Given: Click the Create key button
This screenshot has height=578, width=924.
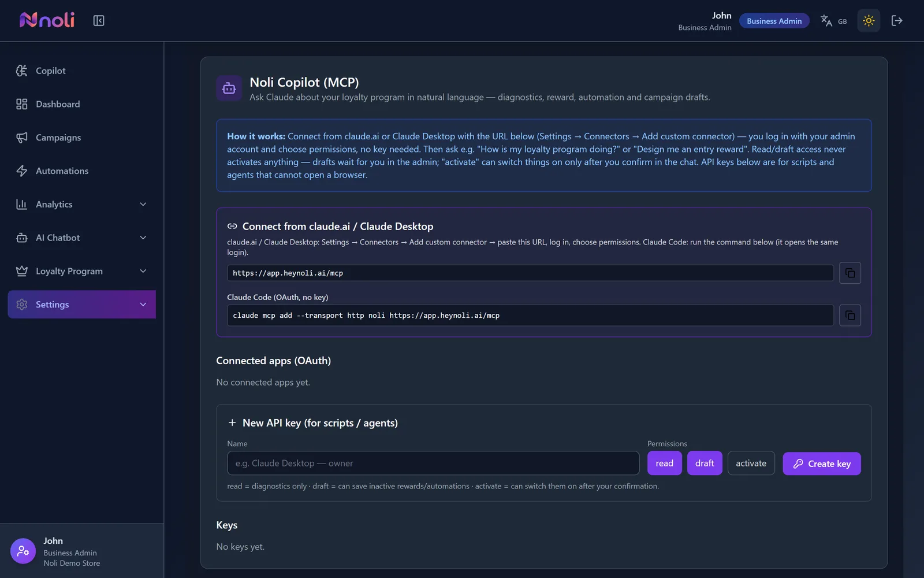Looking at the screenshot, I should click(x=822, y=464).
